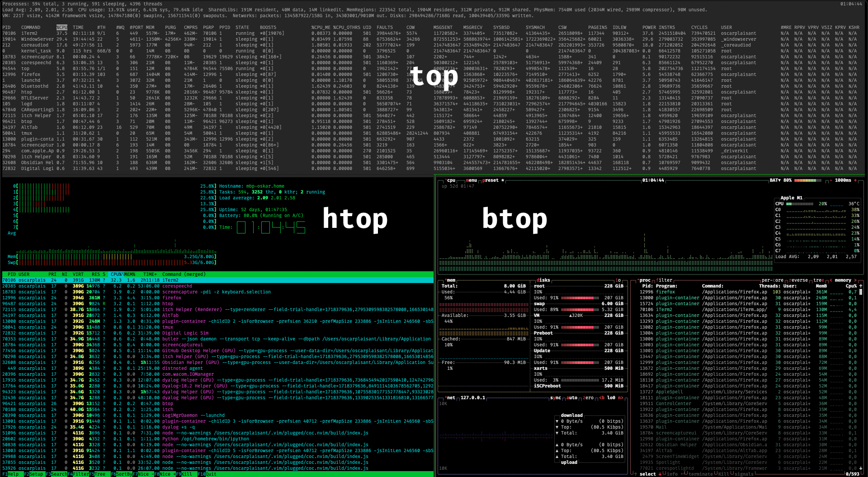The width and height of the screenshot is (868, 477).
Task: Click the up arrow in btop's process list scrollbar
Action: 860,286
